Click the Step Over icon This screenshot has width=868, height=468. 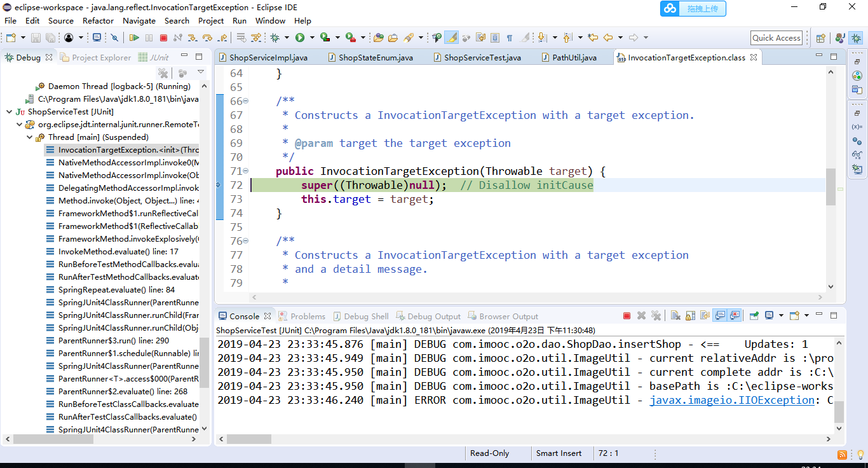pos(207,38)
